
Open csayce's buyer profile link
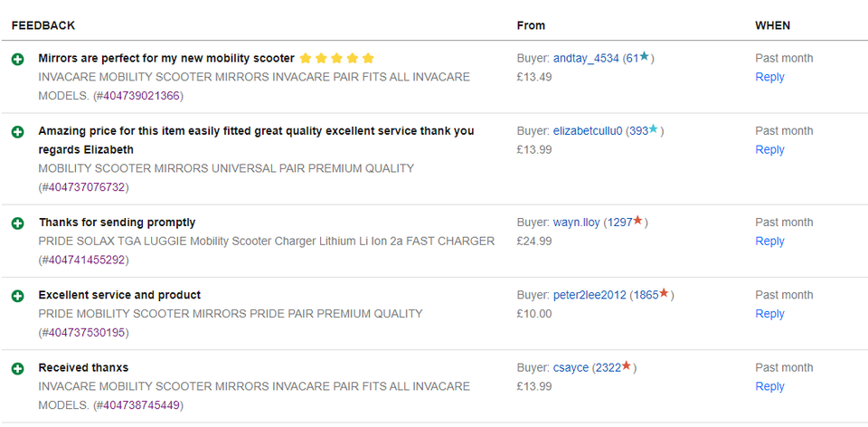(x=571, y=368)
